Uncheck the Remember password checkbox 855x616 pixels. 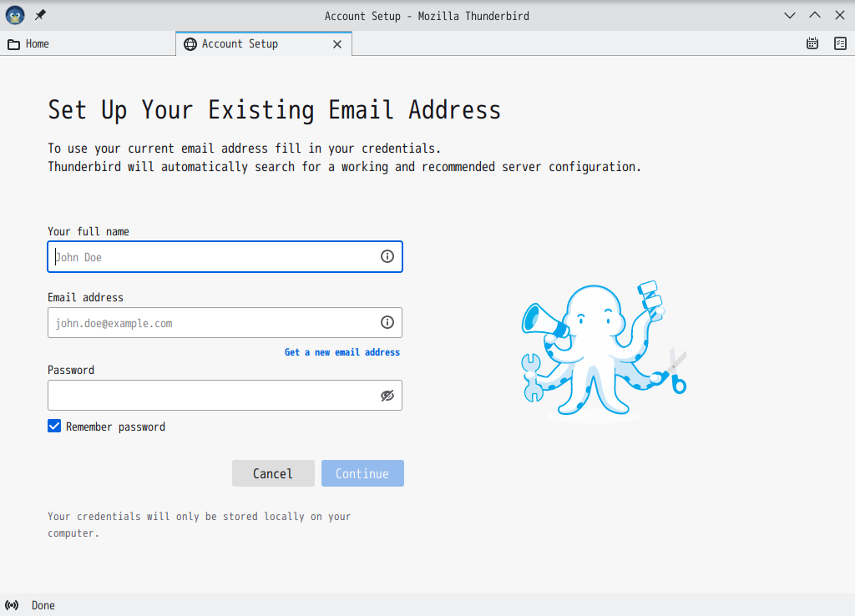tap(54, 426)
